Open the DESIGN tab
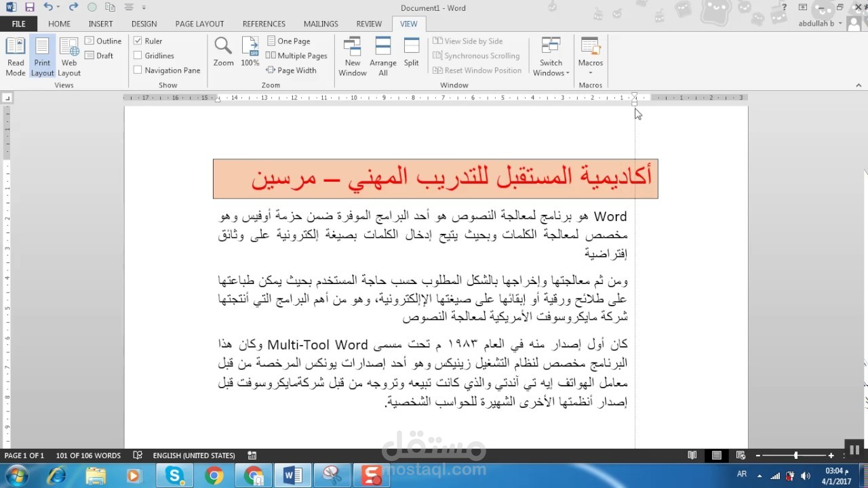The image size is (868, 488). click(x=144, y=24)
